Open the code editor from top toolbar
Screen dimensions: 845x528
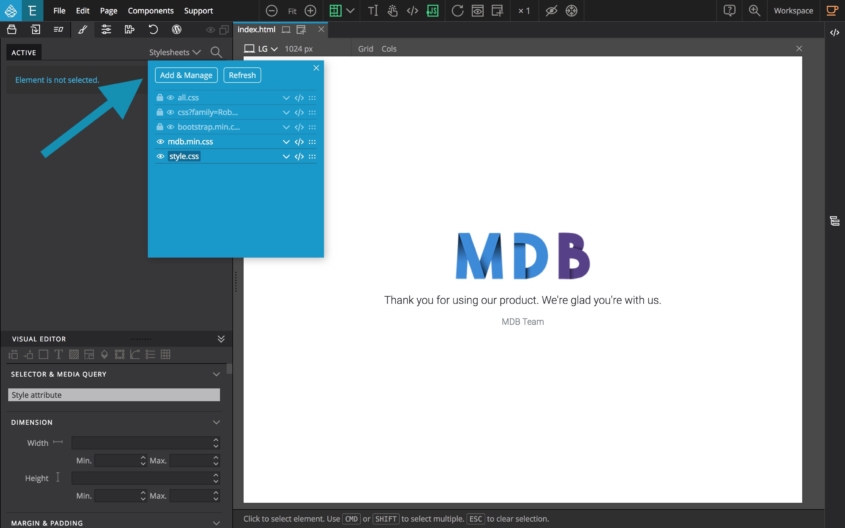click(x=412, y=11)
